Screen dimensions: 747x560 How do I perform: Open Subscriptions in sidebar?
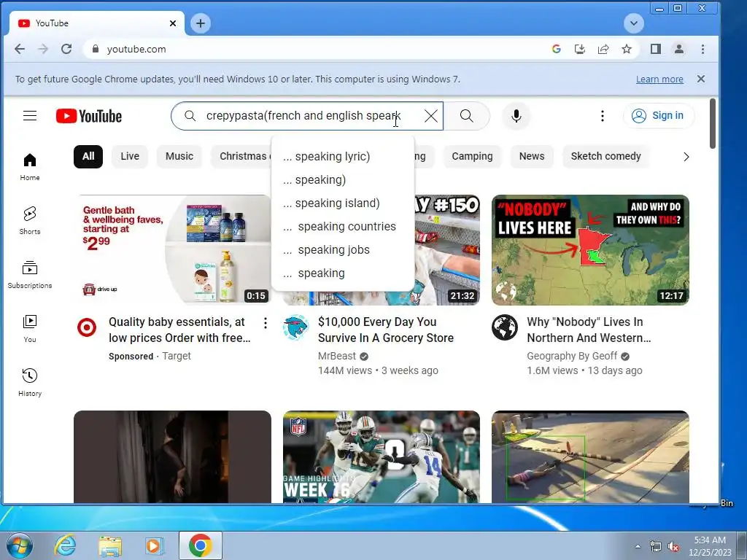29,275
